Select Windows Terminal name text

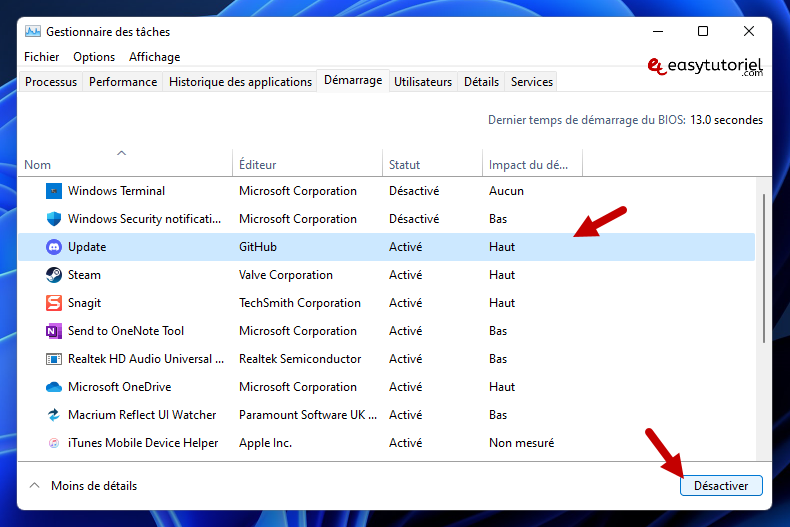tap(116, 191)
